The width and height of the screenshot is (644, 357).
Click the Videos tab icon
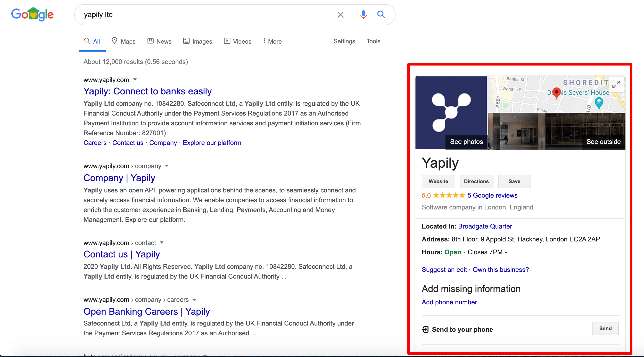tap(227, 41)
